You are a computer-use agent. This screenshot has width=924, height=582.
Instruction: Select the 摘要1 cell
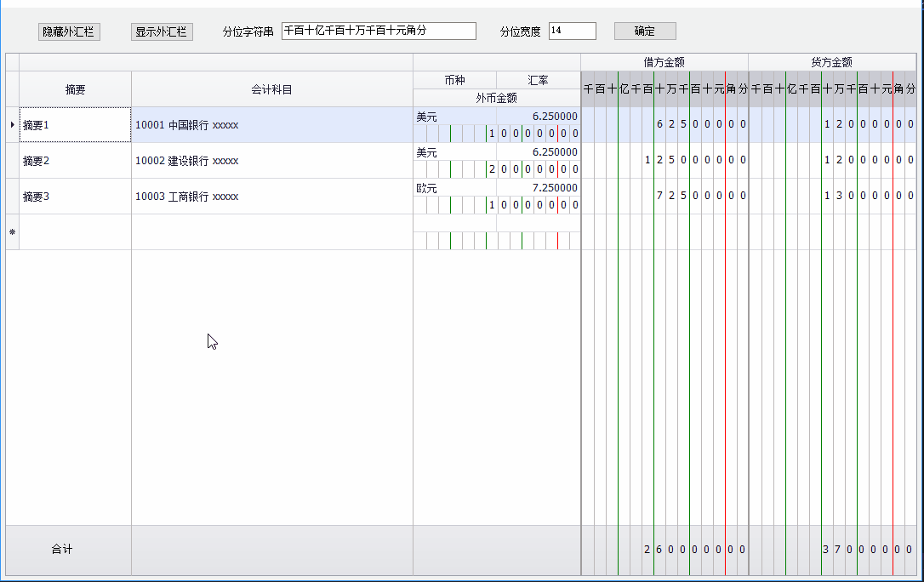(75, 125)
